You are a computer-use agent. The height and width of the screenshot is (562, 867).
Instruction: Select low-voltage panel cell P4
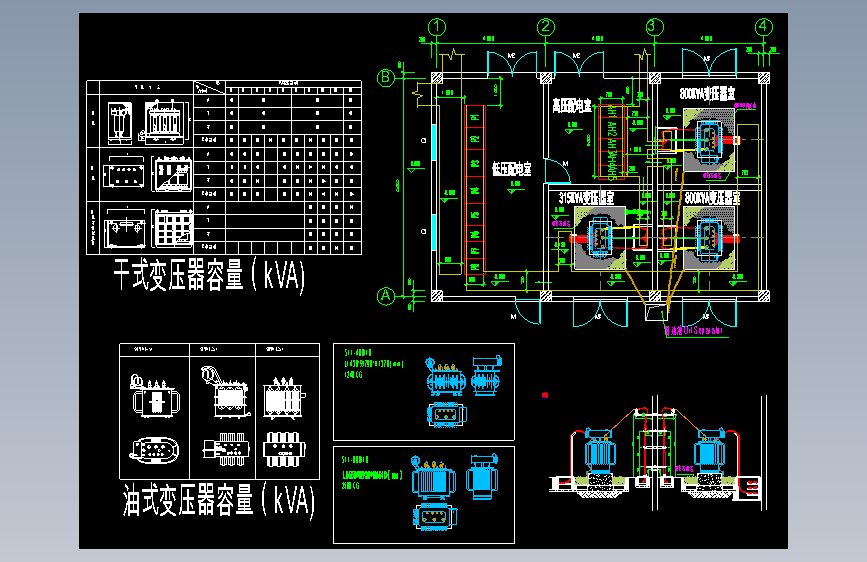[x=475, y=190]
